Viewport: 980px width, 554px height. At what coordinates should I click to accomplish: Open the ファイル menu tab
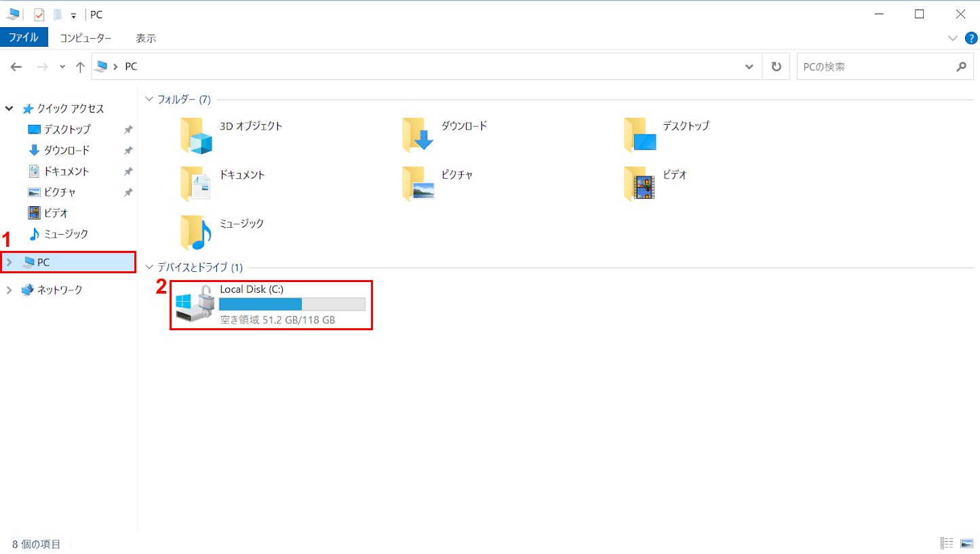point(24,38)
